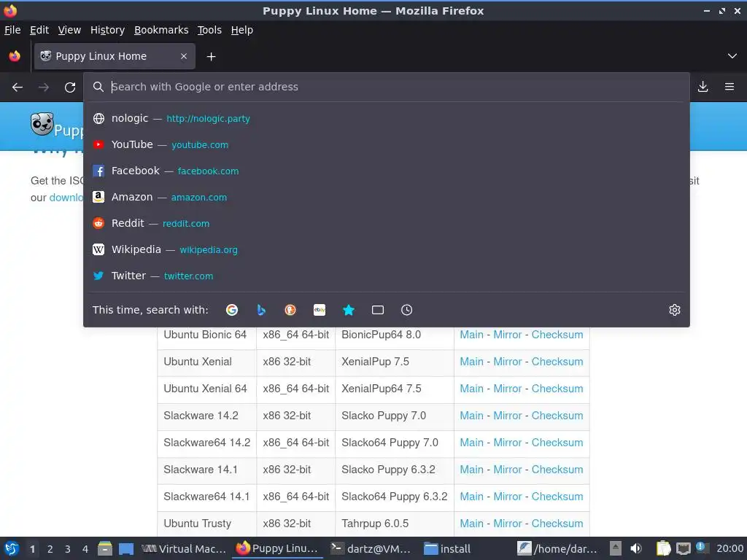Click the blue notification tray icon
Screen dimensions: 747x560
701,547
